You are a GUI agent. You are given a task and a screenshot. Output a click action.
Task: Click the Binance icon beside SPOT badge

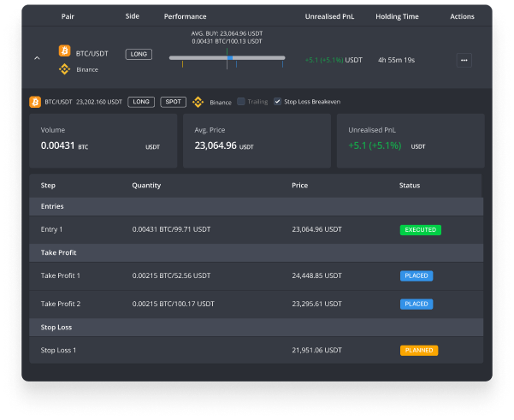click(x=198, y=101)
